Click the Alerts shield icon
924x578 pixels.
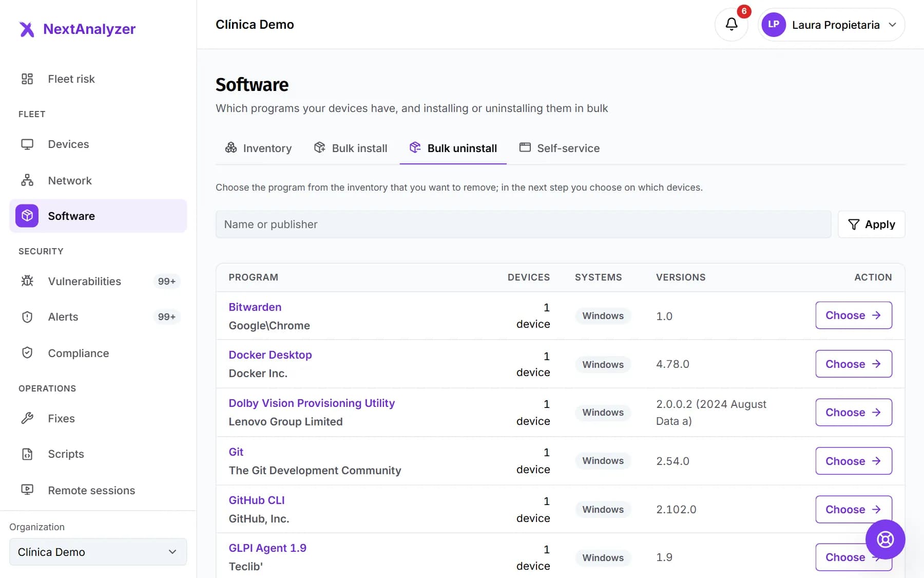click(x=27, y=317)
